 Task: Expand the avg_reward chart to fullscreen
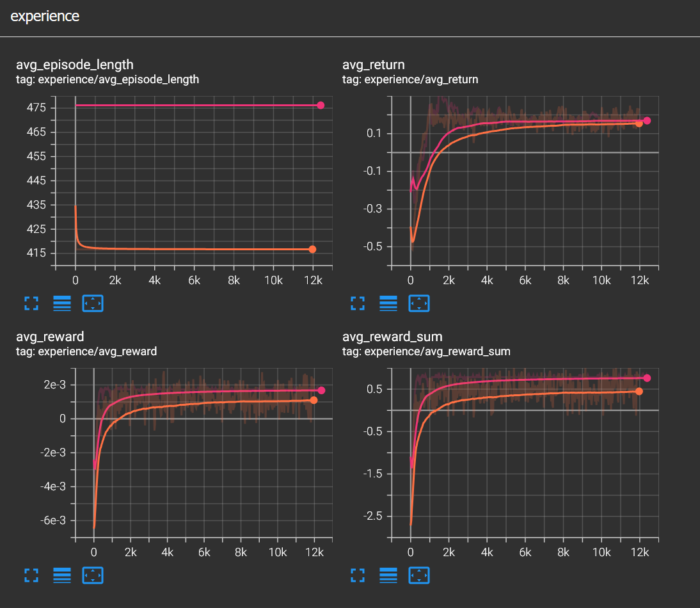31,575
